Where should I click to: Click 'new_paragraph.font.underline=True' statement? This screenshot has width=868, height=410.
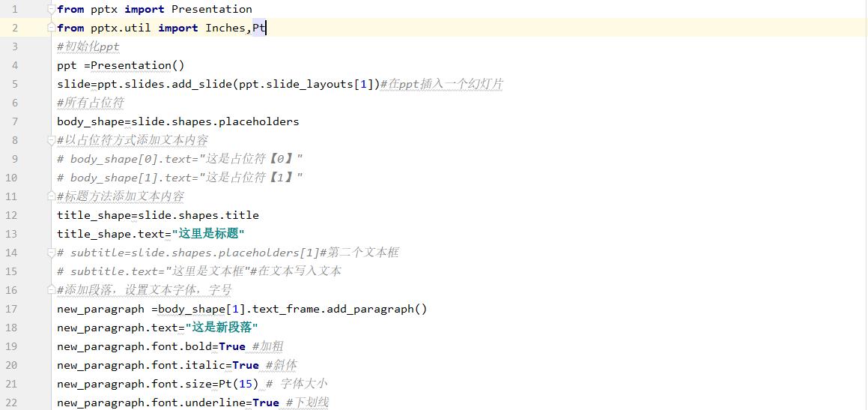click(168, 403)
